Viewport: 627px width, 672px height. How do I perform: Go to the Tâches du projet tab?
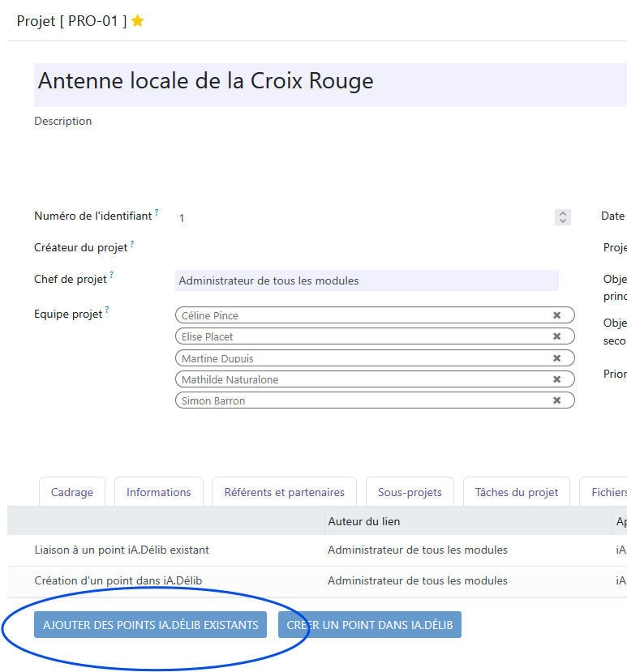(517, 492)
